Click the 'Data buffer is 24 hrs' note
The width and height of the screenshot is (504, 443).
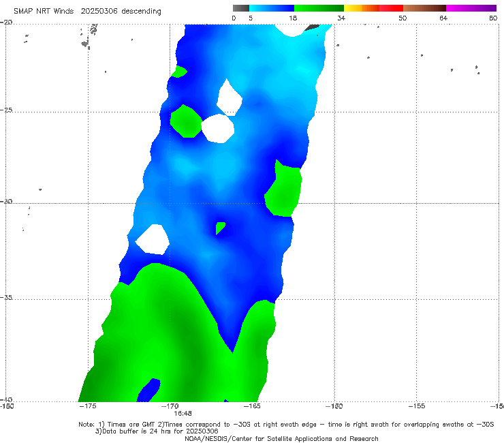point(157,431)
